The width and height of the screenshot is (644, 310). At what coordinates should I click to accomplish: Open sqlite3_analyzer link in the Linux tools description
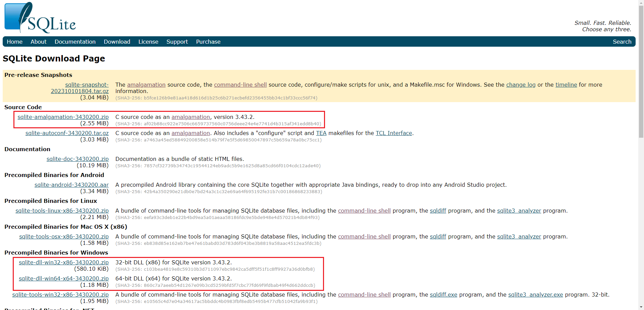[519, 211]
